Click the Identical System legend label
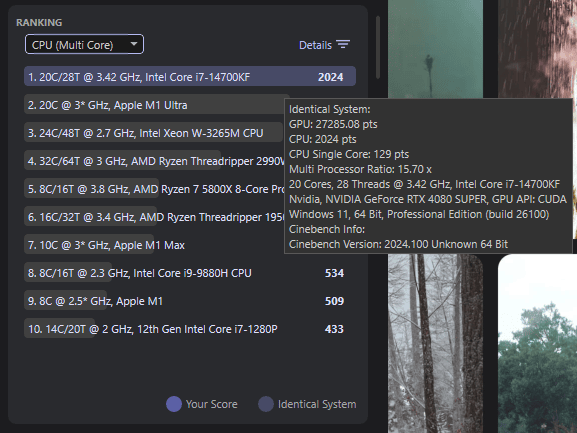577x433 pixels. pyautogui.click(x=317, y=404)
